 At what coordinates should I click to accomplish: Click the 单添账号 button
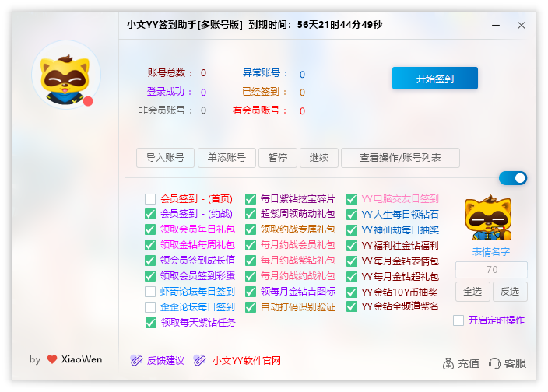point(227,158)
